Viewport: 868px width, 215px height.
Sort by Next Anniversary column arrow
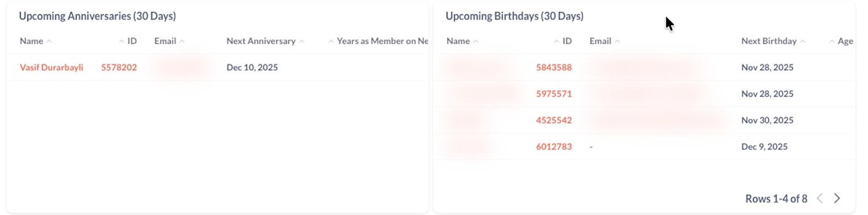pyautogui.click(x=301, y=42)
